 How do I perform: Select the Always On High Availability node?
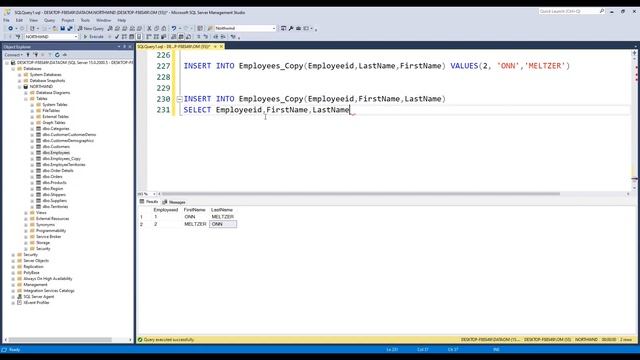click(x=48, y=279)
